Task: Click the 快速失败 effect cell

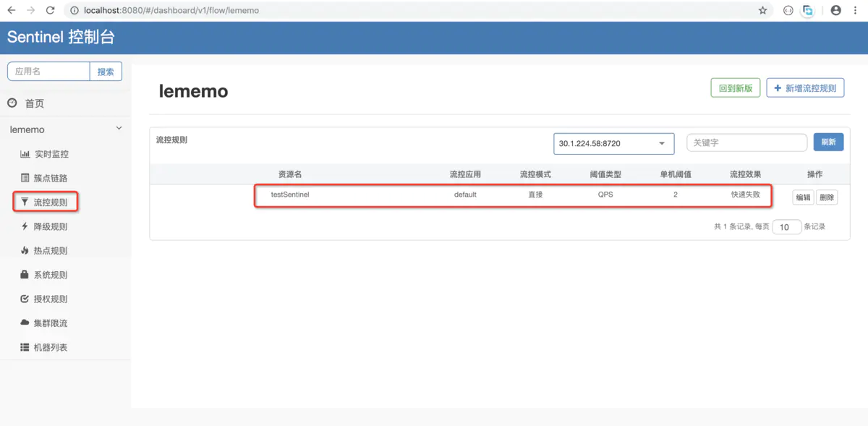Action: coord(745,195)
